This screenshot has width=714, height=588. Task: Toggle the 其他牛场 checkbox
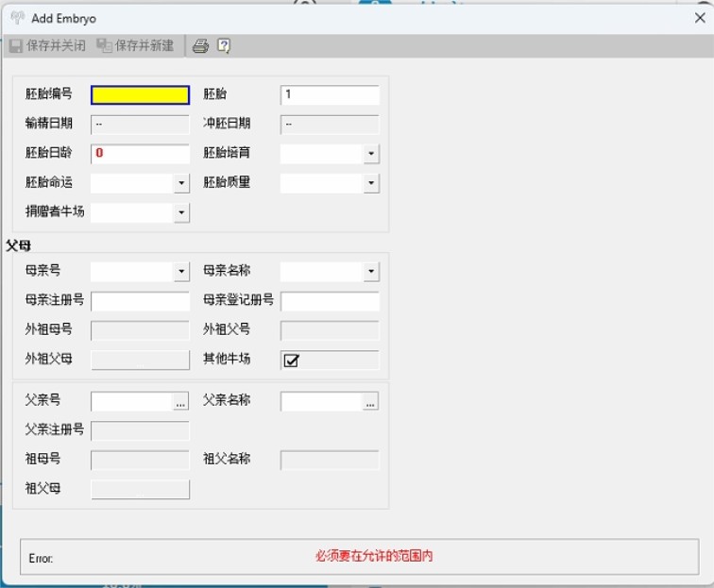[291, 361]
